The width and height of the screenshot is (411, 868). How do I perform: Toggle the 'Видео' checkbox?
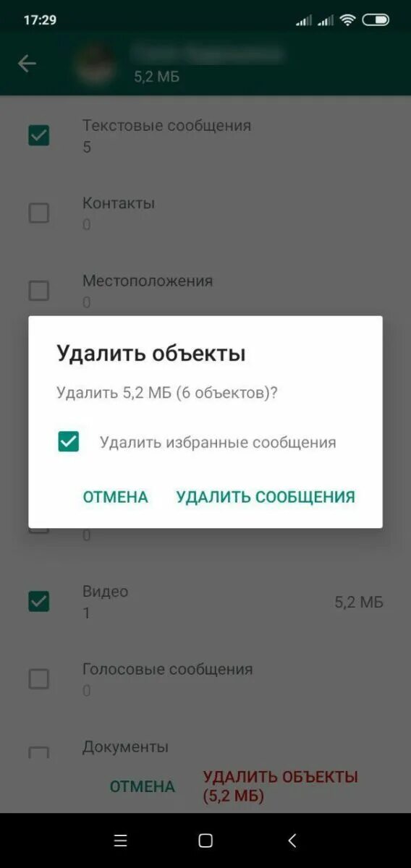point(38,601)
